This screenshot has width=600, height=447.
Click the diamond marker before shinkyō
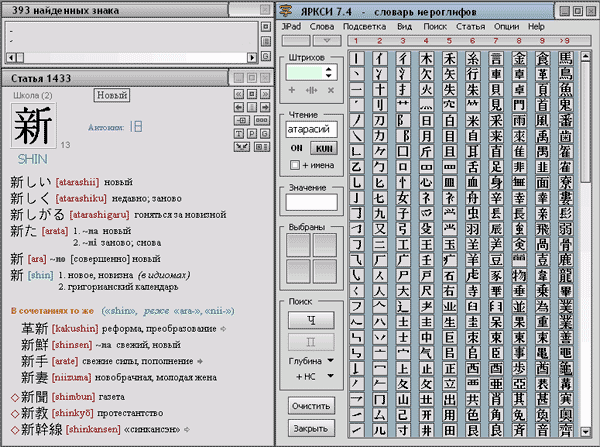[x=15, y=414]
